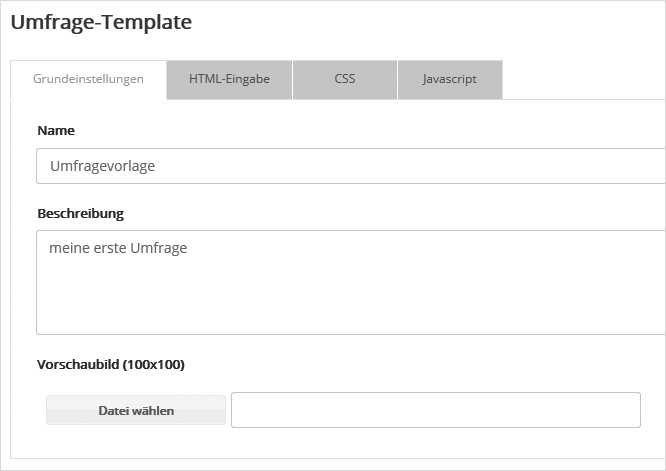Place cursor on "meine erste Umfrage" text
This screenshot has width=666, height=471.
coord(117,247)
